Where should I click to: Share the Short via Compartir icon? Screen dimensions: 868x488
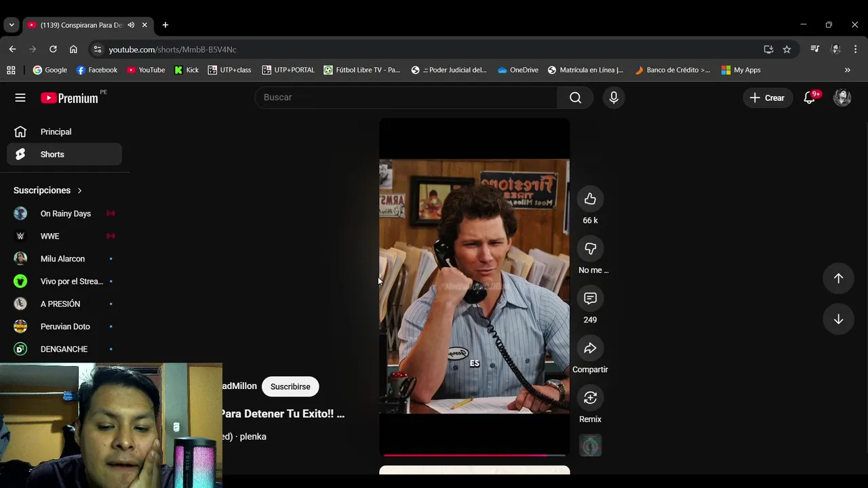point(590,348)
